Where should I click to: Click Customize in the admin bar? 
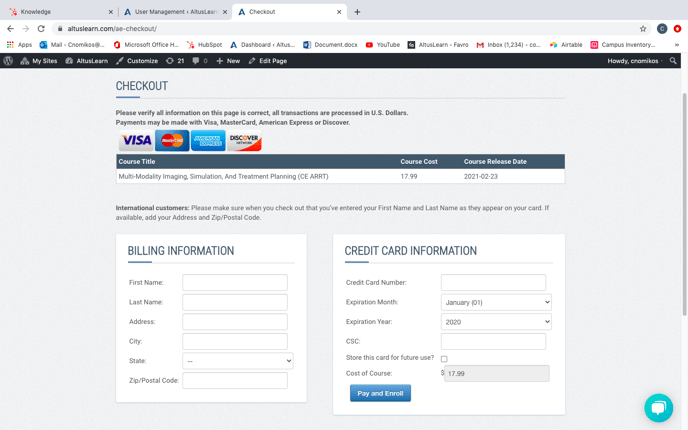[137, 61]
